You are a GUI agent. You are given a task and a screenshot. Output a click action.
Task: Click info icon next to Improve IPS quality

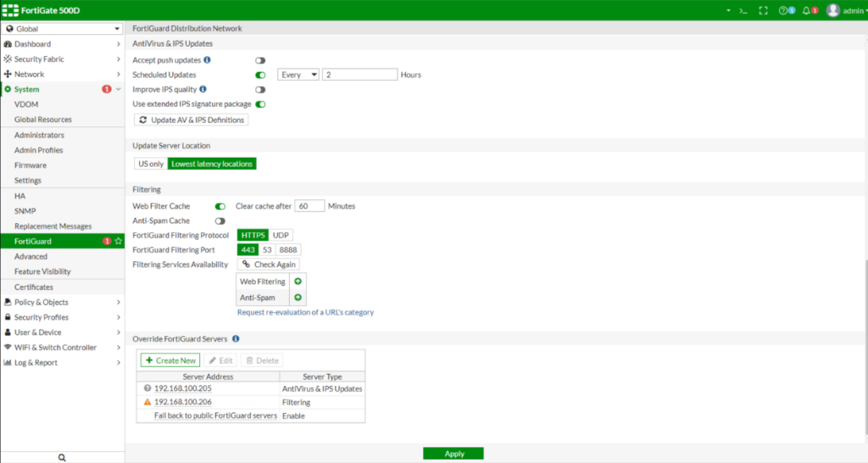[203, 89]
